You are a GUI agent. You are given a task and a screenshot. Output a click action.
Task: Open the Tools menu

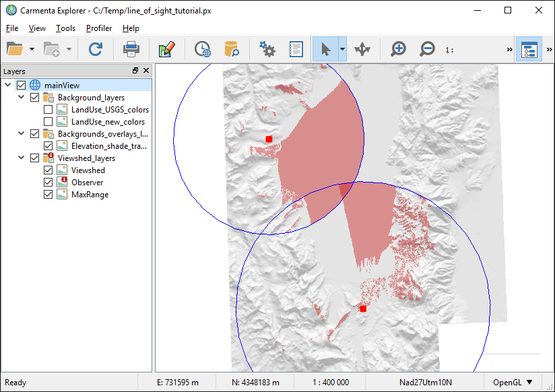click(x=65, y=28)
